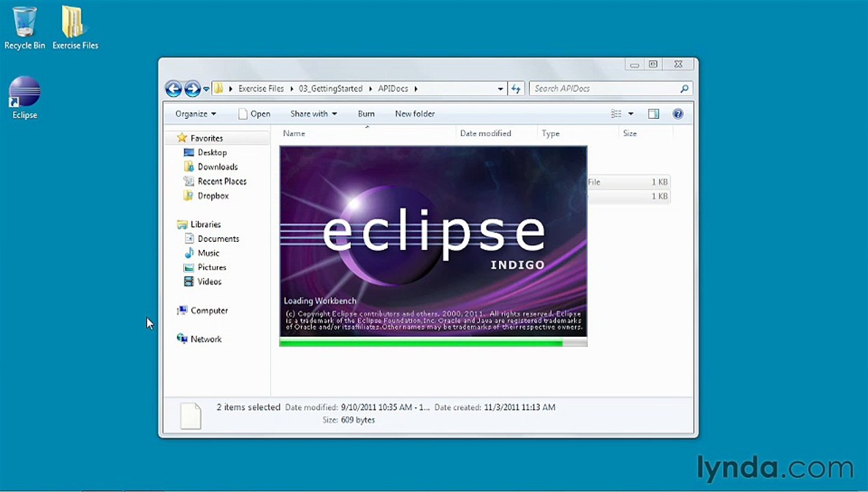Open the Organize menu

[195, 114]
